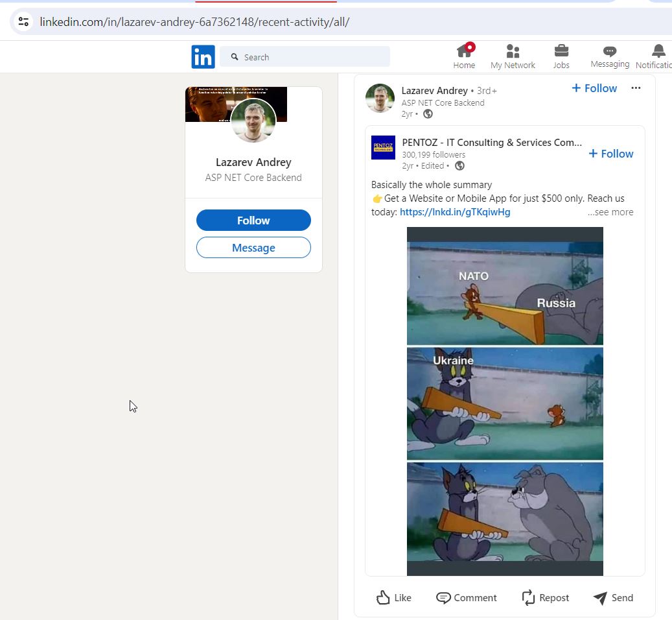Click the site info icon in address bar
The image size is (672, 620).
coord(23,21)
